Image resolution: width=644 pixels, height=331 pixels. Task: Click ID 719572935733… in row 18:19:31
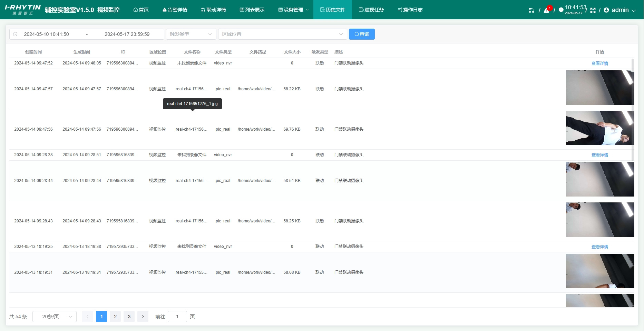tap(122, 272)
